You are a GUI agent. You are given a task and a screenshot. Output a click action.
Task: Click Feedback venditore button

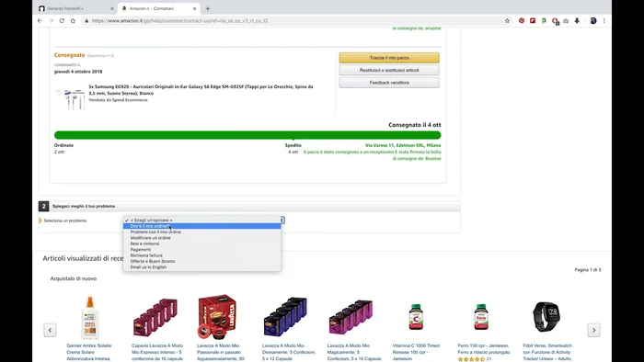tap(389, 83)
